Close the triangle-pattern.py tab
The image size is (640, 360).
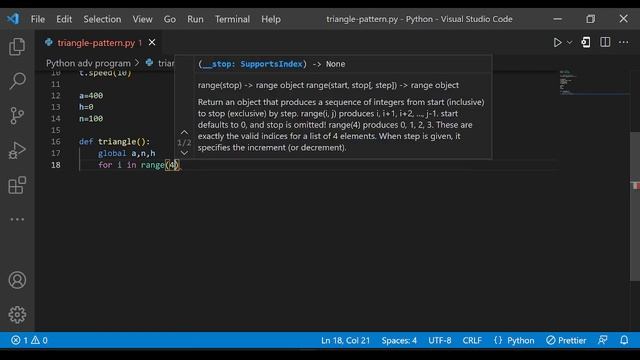point(152,42)
